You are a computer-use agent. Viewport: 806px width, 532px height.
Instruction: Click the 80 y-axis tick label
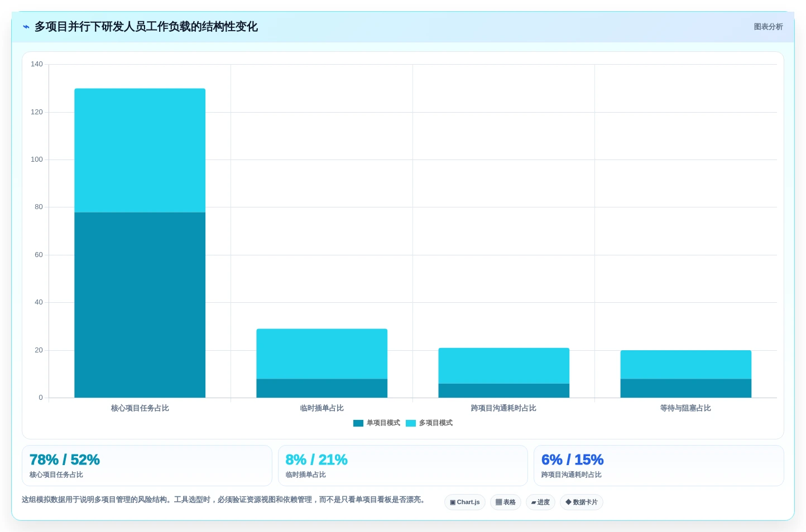click(39, 207)
